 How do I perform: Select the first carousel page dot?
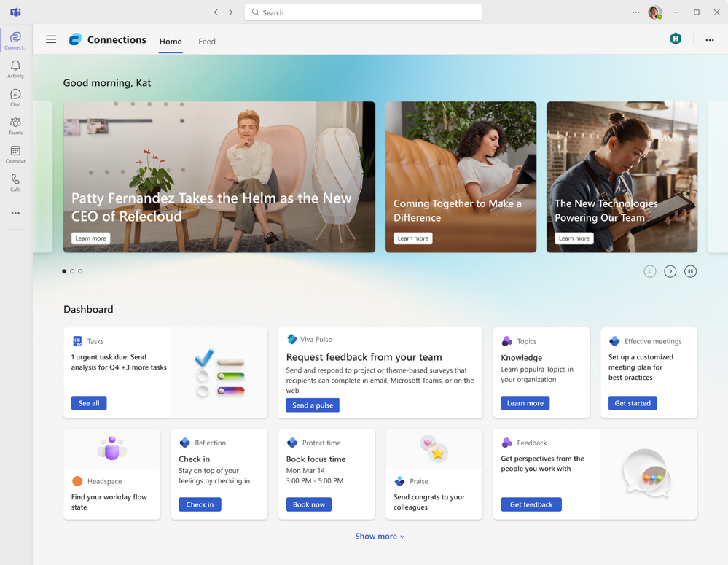pos(64,271)
